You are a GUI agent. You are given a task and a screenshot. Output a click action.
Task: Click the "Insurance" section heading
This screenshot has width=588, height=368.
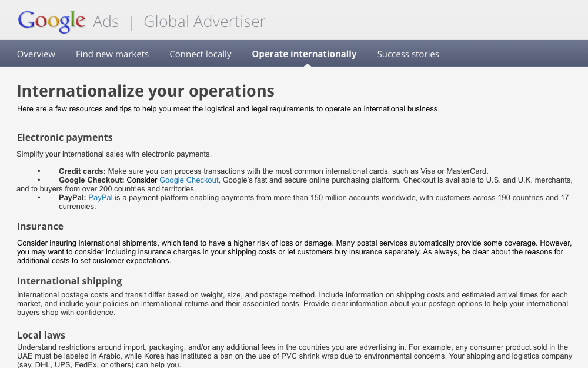pyautogui.click(x=40, y=226)
